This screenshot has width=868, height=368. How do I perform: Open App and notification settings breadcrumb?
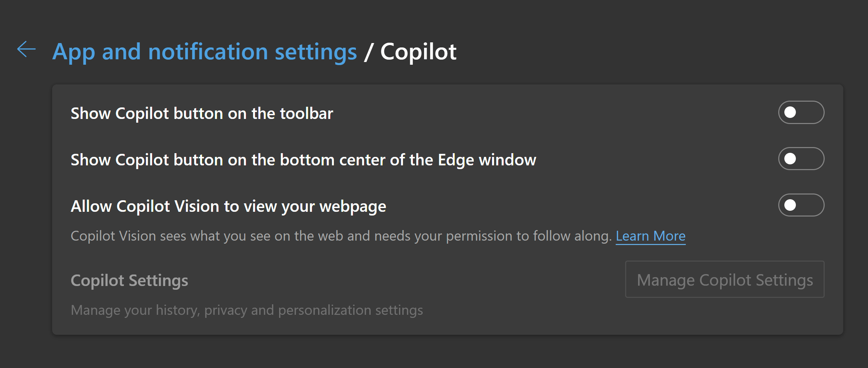click(205, 52)
